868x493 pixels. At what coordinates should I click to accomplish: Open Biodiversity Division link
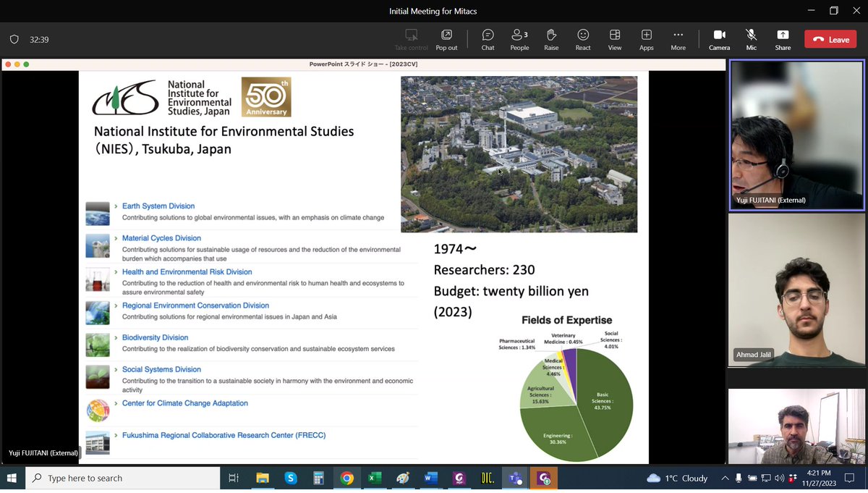click(x=155, y=337)
